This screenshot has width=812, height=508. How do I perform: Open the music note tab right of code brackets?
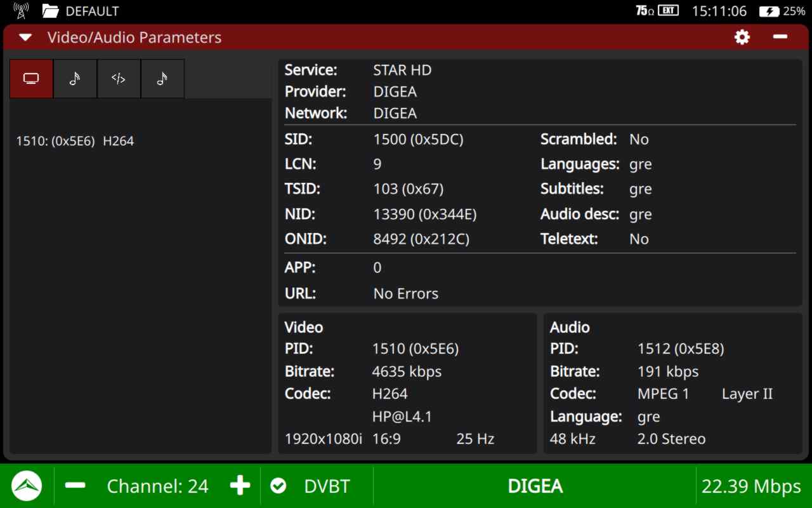click(x=162, y=79)
